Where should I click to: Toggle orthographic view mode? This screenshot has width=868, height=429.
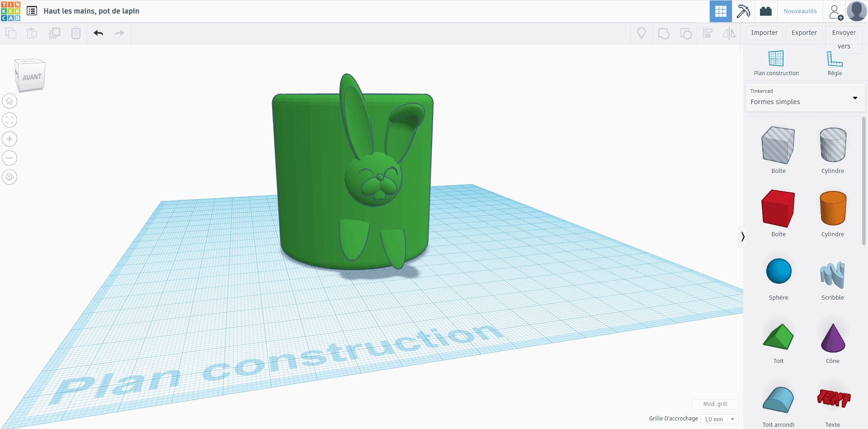click(9, 177)
